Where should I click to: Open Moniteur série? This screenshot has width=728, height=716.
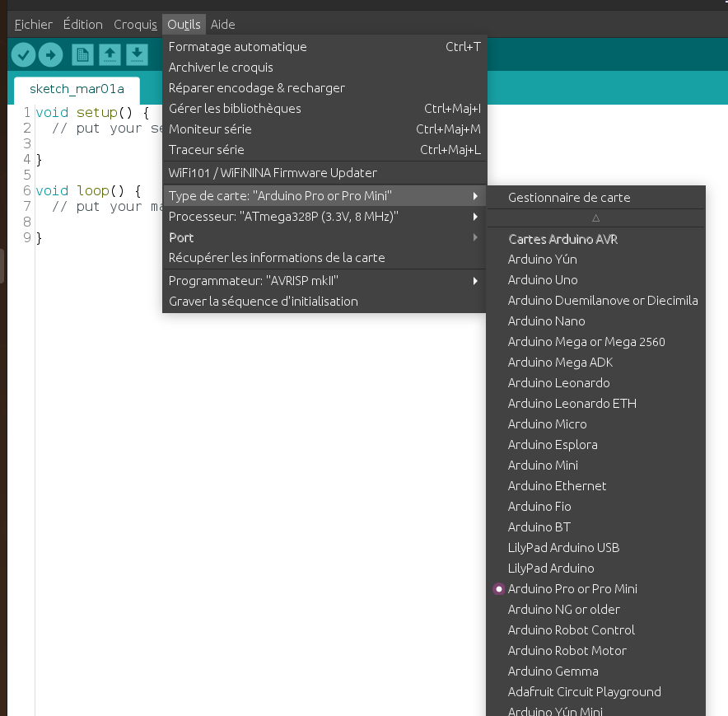(324, 129)
